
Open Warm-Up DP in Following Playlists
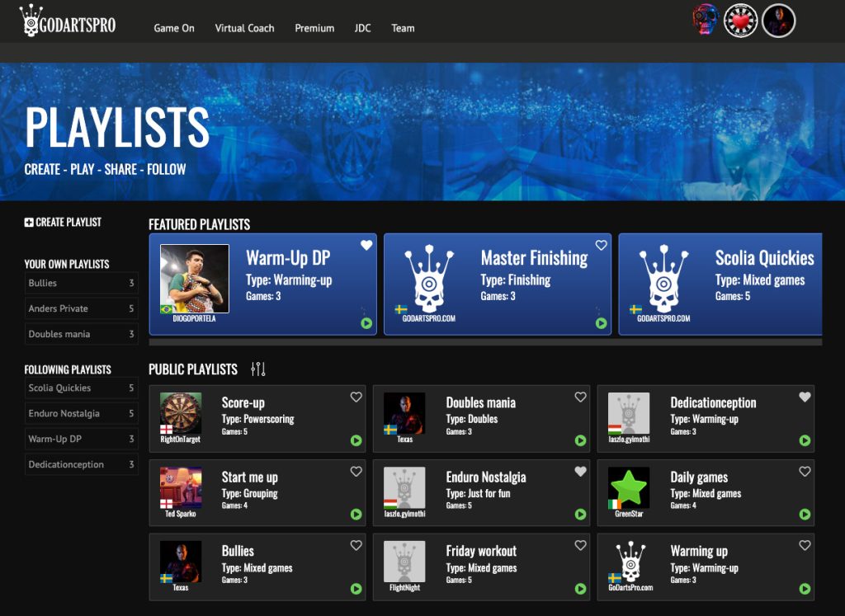point(82,439)
